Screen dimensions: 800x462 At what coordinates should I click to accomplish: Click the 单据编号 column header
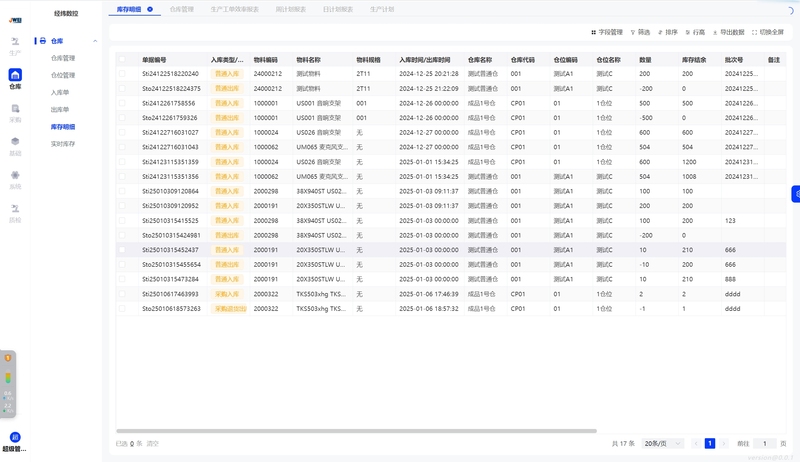154,60
